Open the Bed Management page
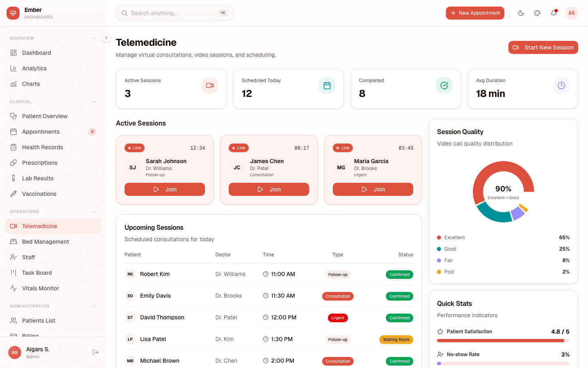This screenshot has width=588, height=368. point(45,242)
